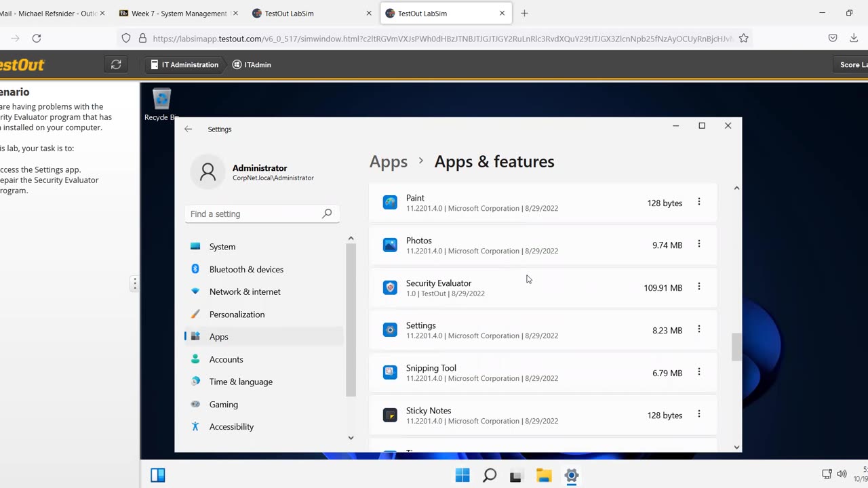Open more options for Security Evaluator
Screen dimensions: 868x488
(699, 287)
